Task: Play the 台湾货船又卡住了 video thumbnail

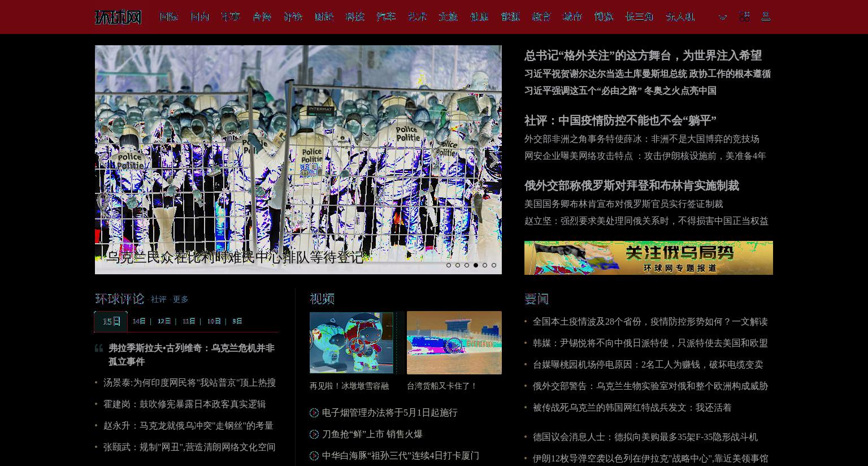Action: [454, 343]
